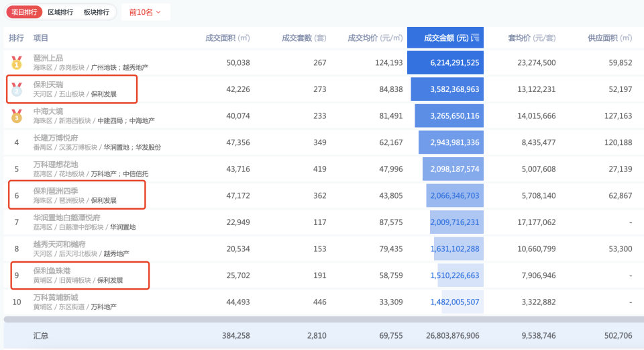Click amount bar 2,098,187,574

tap(453, 169)
